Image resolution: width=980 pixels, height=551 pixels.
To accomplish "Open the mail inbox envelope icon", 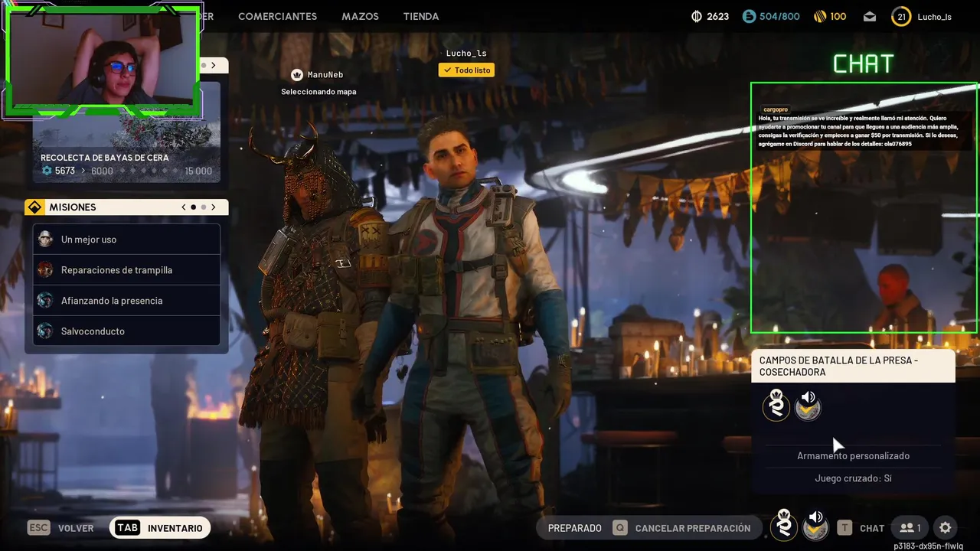I will click(870, 16).
